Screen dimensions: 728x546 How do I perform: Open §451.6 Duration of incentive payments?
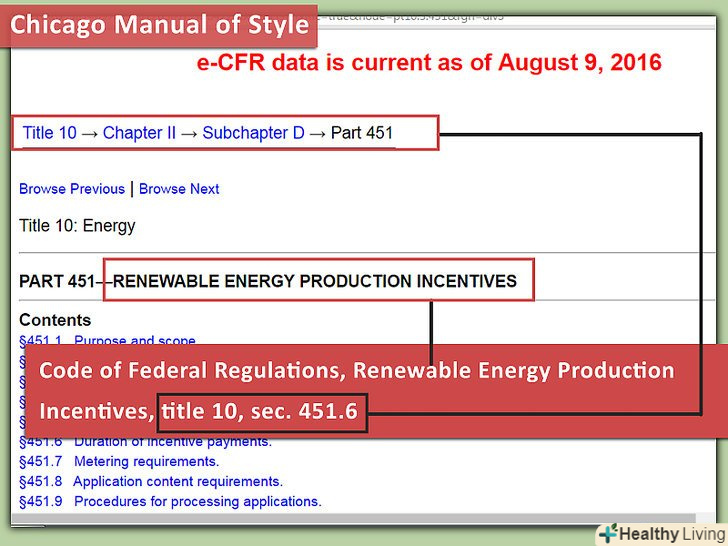(145, 442)
